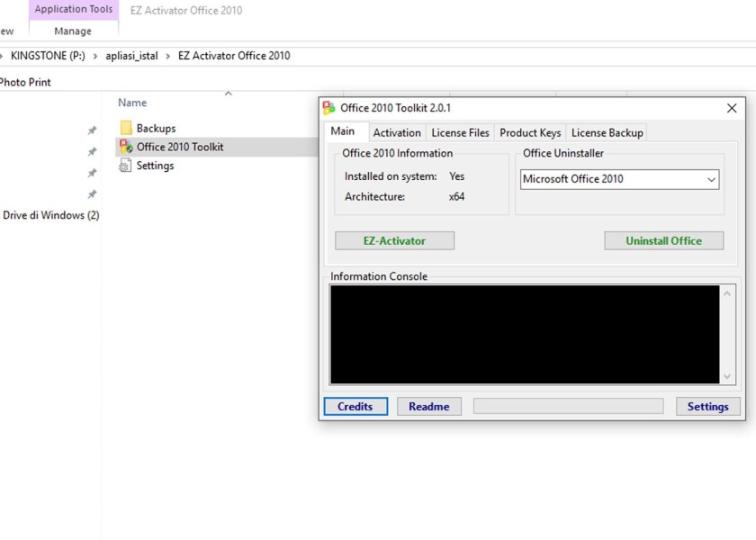Screen dimensions: 756x540
Task: Click KINGSTONE (P:) in the address bar
Action: (x=48, y=56)
